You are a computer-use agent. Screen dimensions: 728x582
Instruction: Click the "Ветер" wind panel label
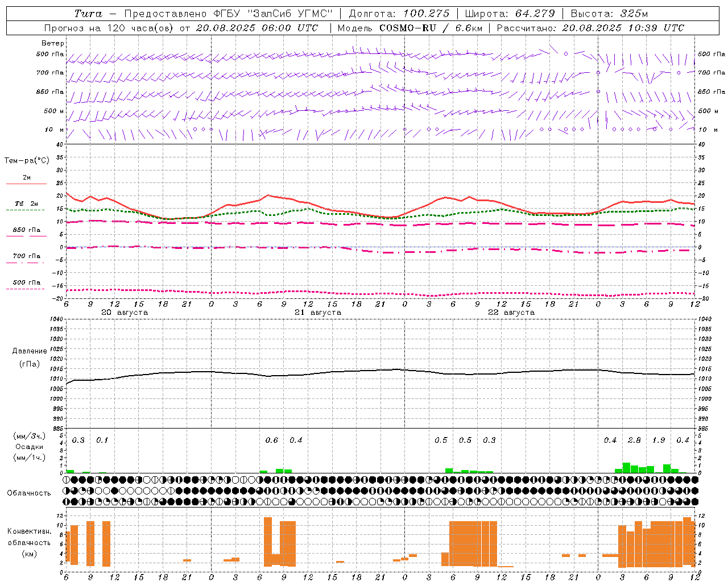click(53, 43)
